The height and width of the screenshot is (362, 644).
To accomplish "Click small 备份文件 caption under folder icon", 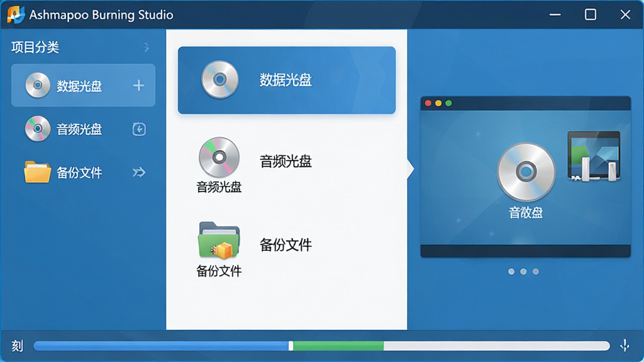I will [x=219, y=271].
